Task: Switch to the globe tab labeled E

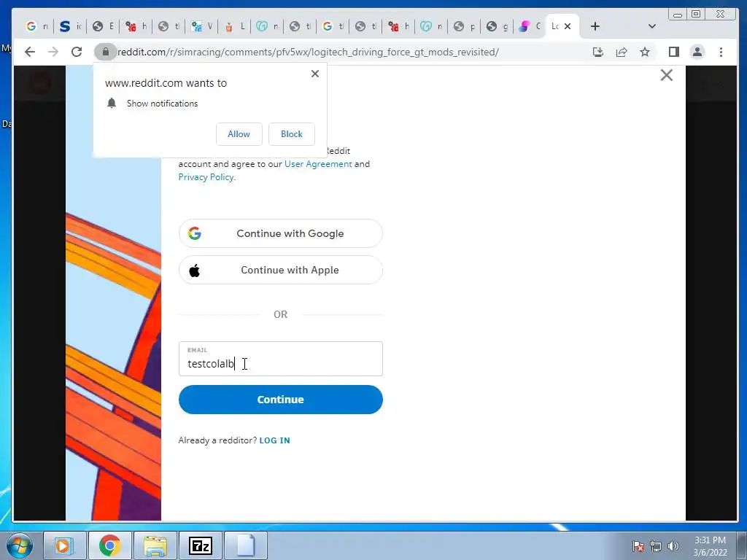Action: 103,26
